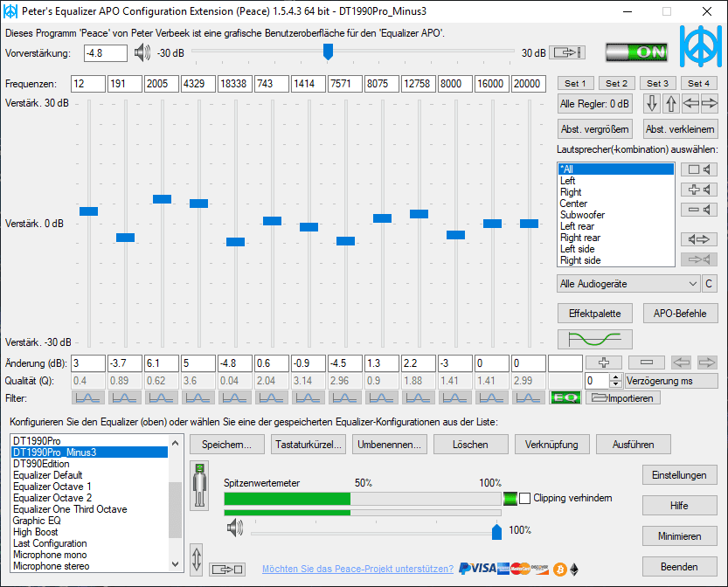Click the minus speaker icon button

pos(699,210)
